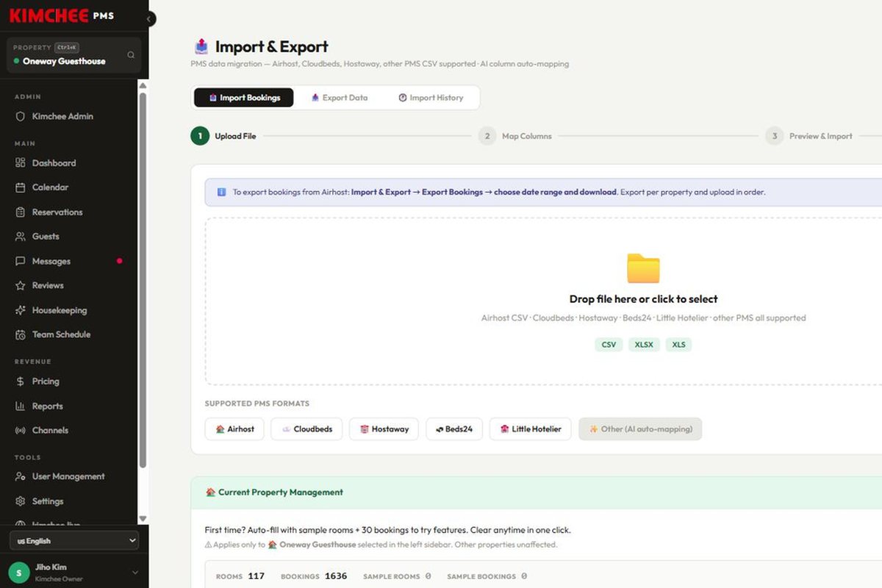
Task: Choose the Little Hotelier PMS format
Action: pos(531,429)
